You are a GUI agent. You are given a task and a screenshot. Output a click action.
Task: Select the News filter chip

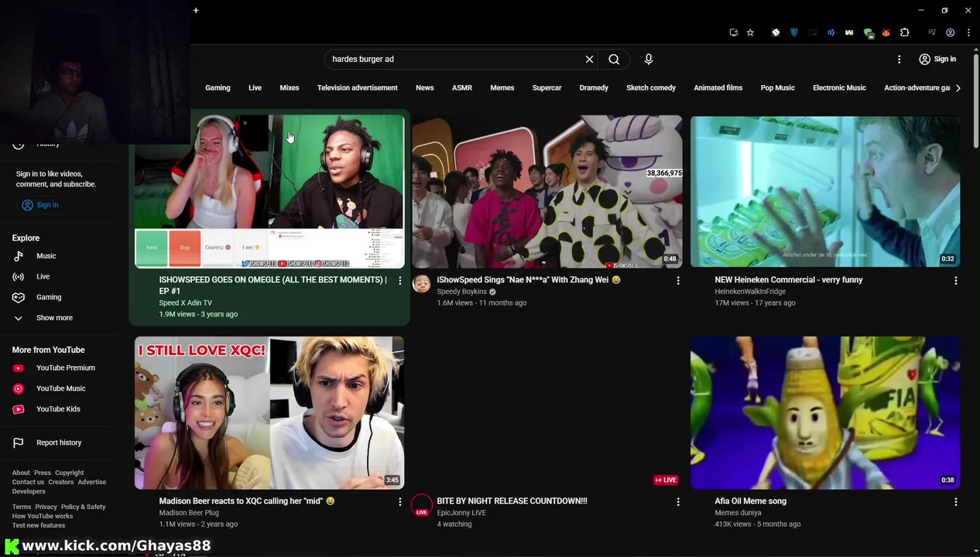pos(425,88)
